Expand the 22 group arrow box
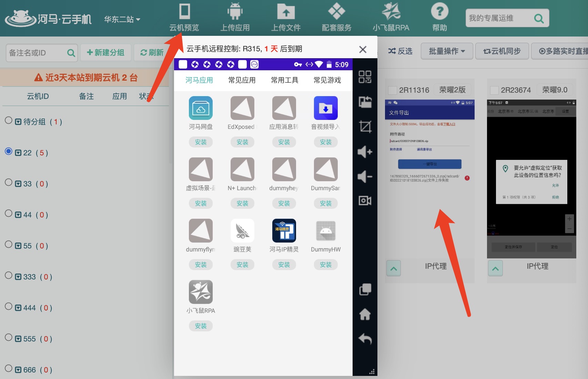 18,153
